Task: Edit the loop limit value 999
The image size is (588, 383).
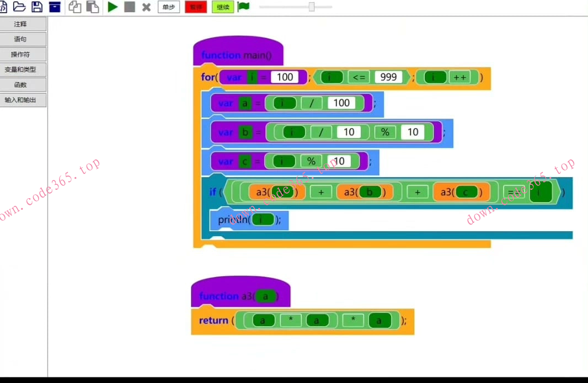Action: (388, 77)
